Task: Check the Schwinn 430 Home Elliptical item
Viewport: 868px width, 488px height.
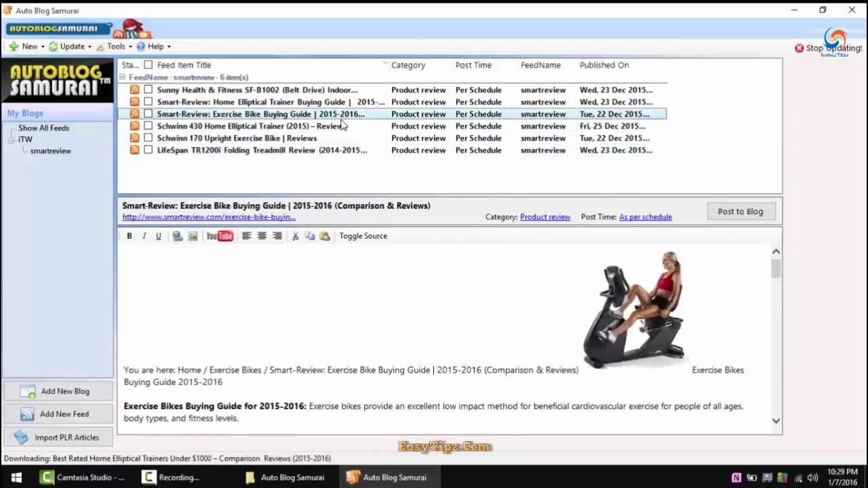Action: pos(148,126)
